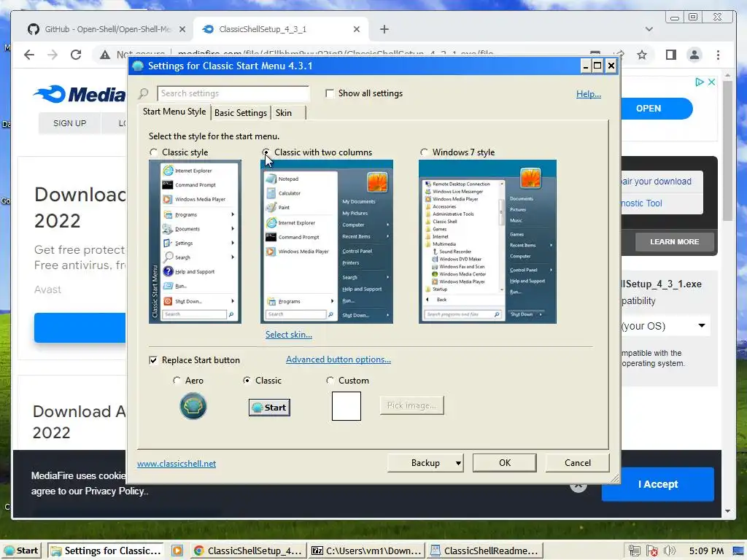This screenshot has height=560, width=747.
Task: Go back in the browser
Action: tap(29, 55)
